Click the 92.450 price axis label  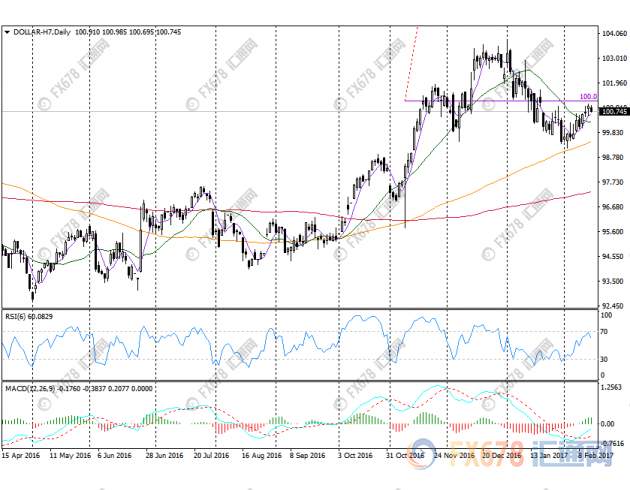613,306
